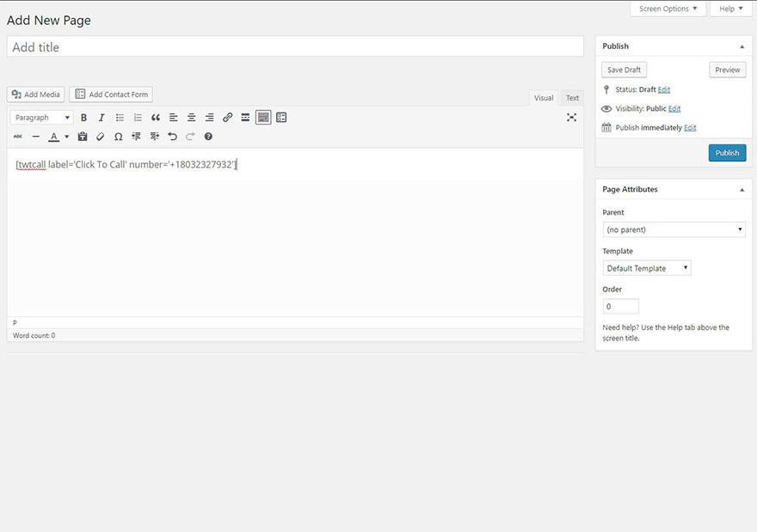Image resolution: width=757 pixels, height=532 pixels.
Task: Open the Paragraph format dropdown
Action: 41,118
